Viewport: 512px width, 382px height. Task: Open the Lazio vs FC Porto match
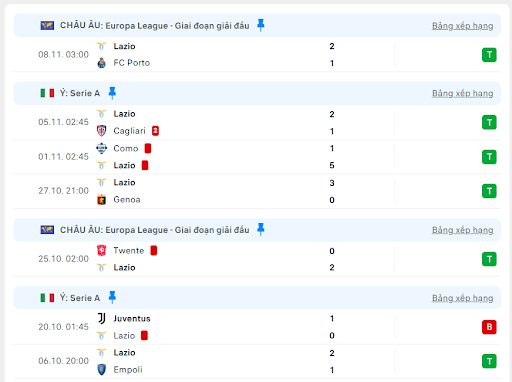tap(257, 55)
